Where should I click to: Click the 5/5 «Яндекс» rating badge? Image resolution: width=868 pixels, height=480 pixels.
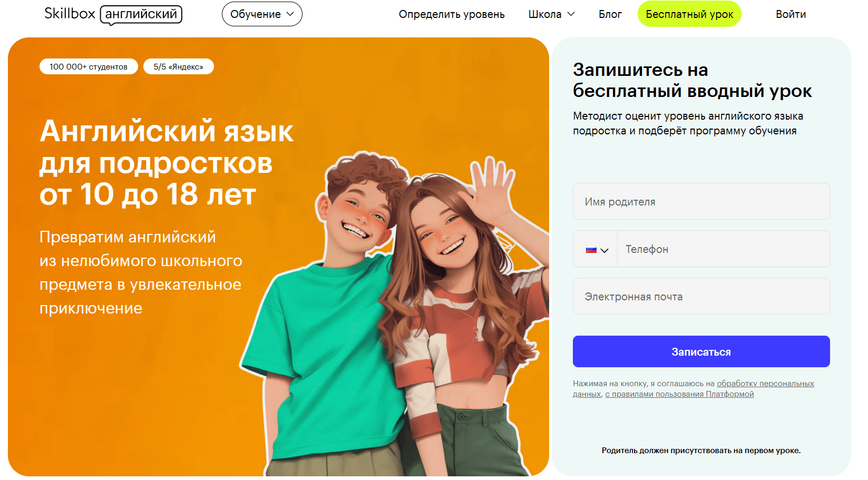pos(179,66)
